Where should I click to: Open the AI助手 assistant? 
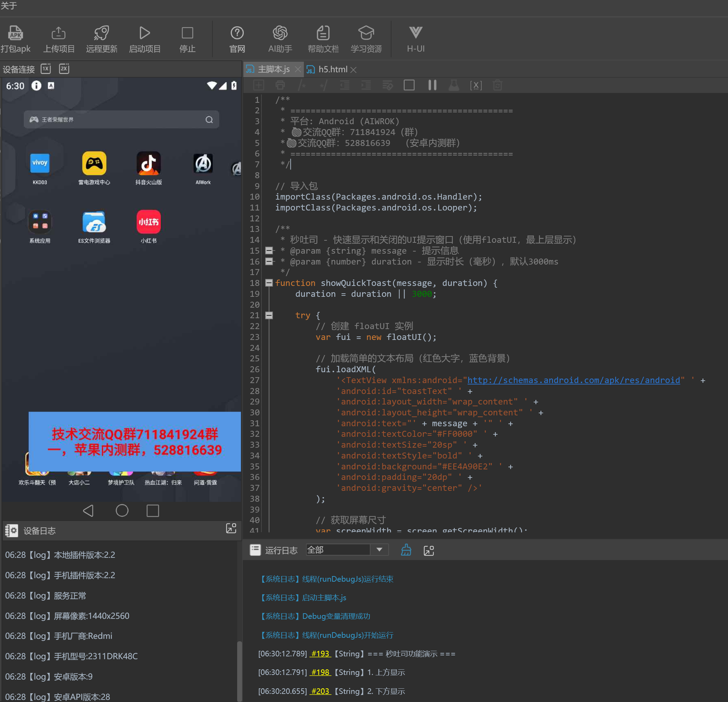click(x=280, y=33)
